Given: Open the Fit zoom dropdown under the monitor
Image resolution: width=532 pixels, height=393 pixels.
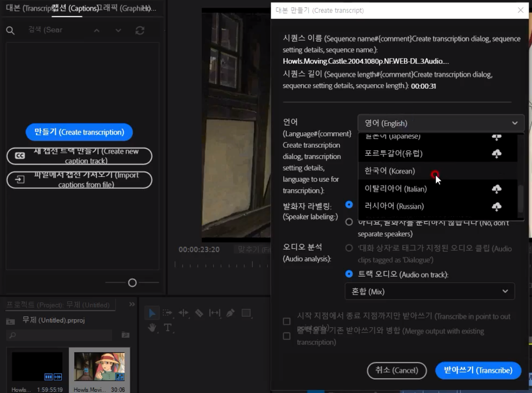Looking at the screenshot, I should coord(252,249).
